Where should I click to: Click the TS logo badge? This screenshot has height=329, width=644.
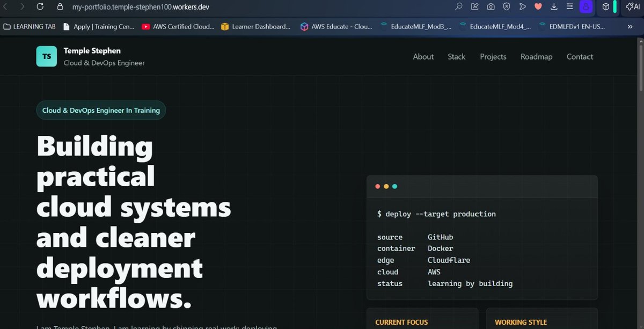tap(47, 56)
